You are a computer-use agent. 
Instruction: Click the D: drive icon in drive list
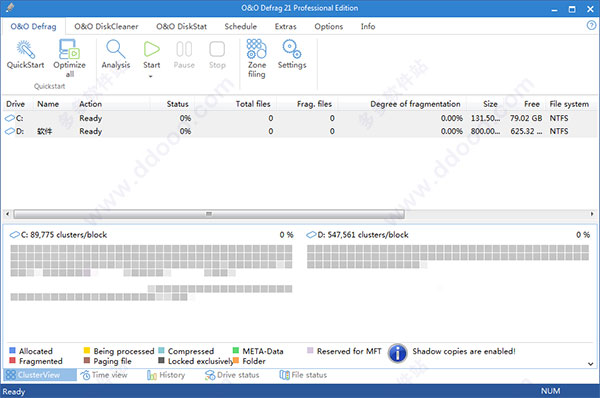9,131
